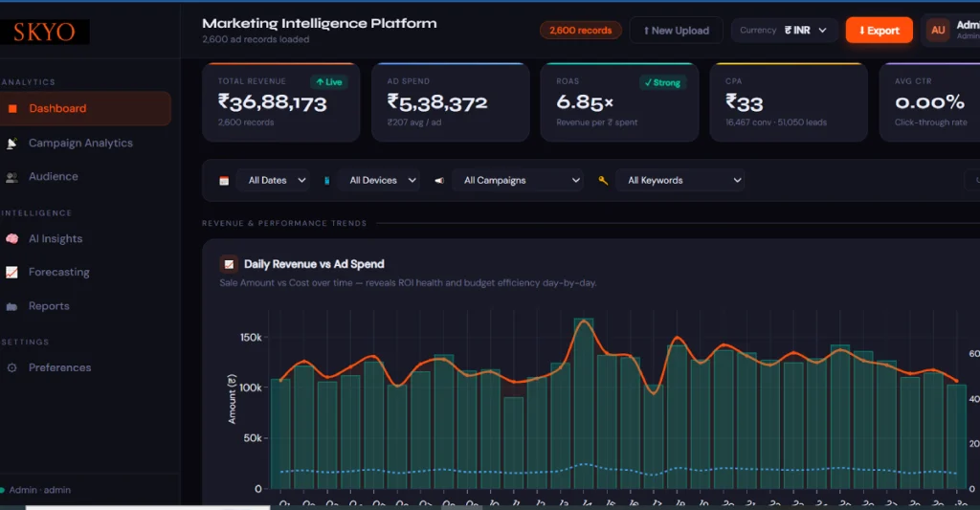Open the All Devices filter dropdown

click(378, 180)
